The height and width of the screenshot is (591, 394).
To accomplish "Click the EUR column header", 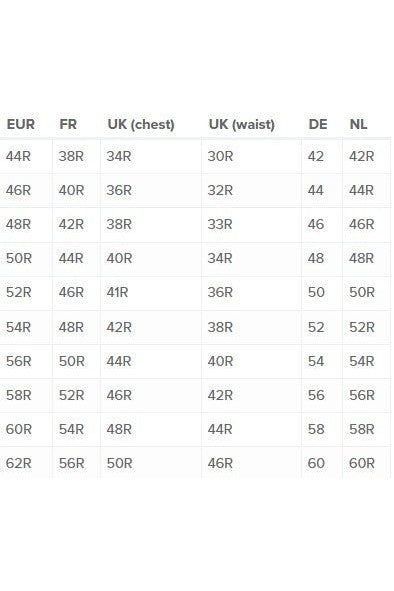I will [x=21, y=124].
